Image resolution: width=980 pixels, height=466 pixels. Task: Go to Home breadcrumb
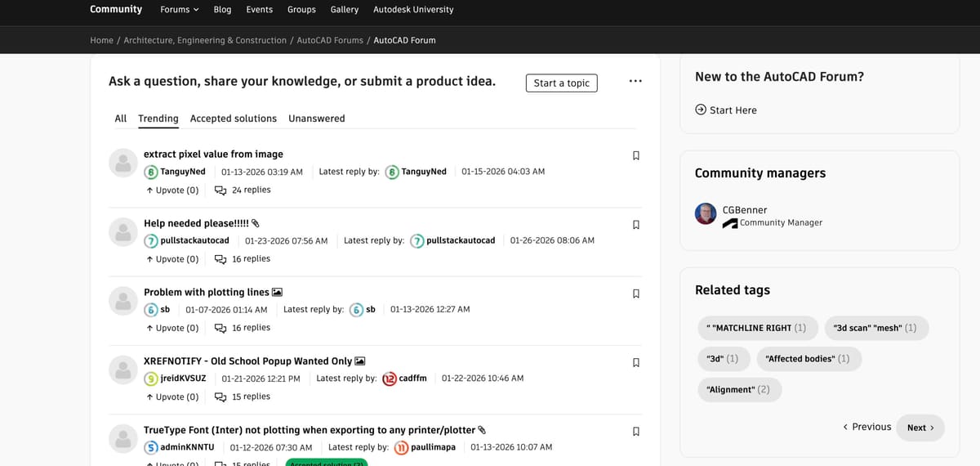(101, 40)
